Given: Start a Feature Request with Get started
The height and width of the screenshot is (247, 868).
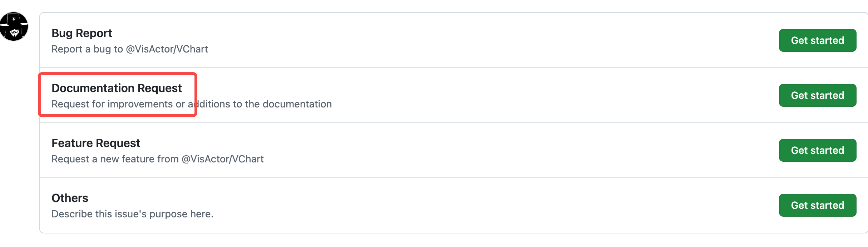Looking at the screenshot, I should pyautogui.click(x=817, y=150).
